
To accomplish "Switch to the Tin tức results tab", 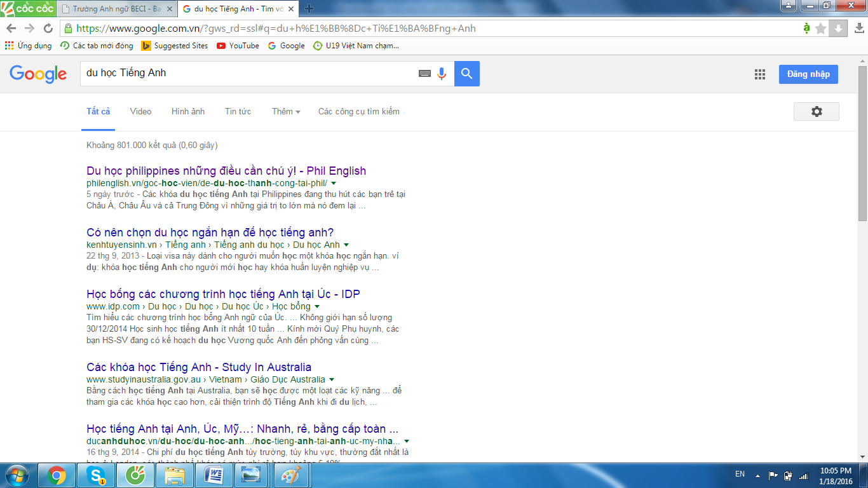I will 238,111.
